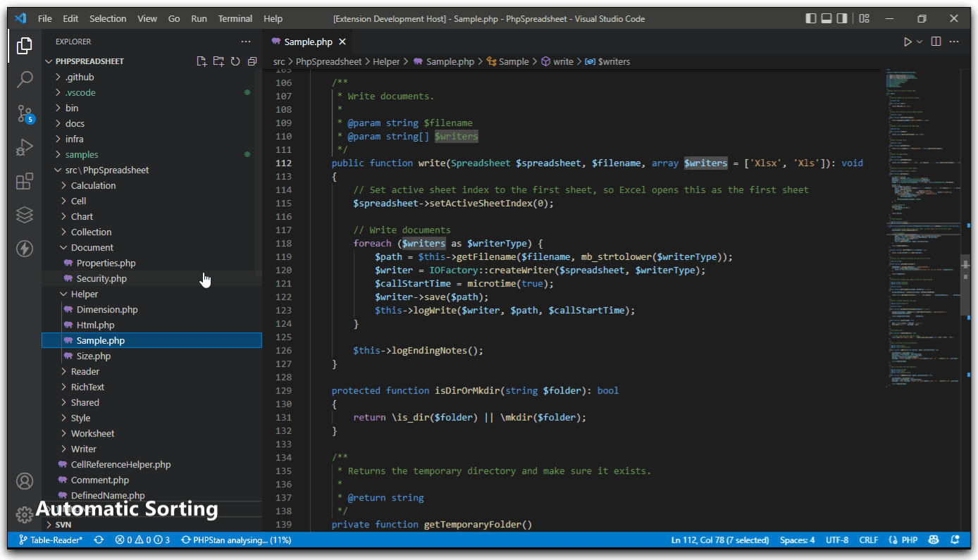Expand the samples folder

tap(151, 154)
